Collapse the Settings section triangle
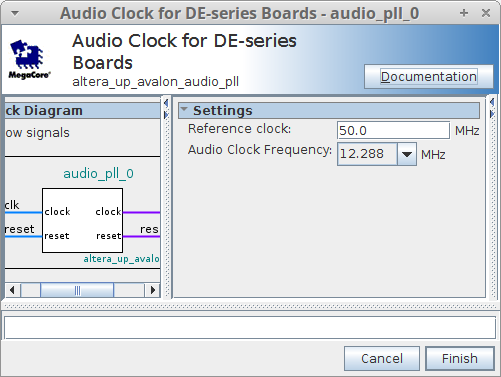 tap(184, 109)
